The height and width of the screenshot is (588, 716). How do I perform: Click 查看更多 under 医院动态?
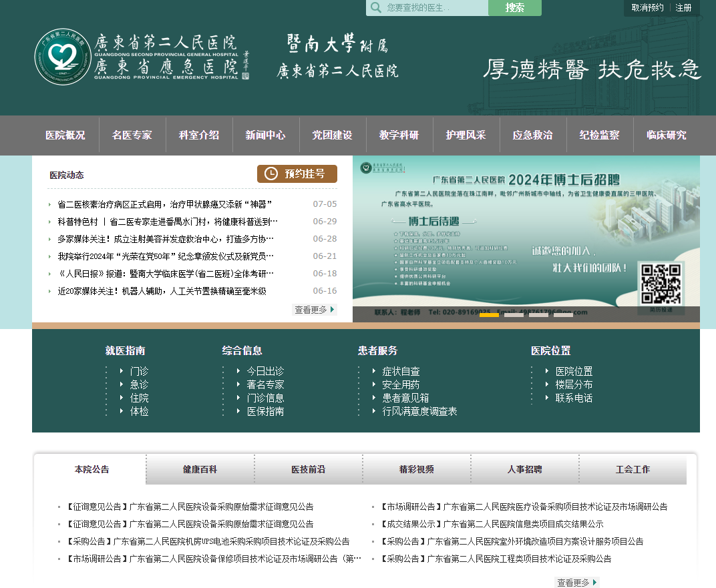click(315, 310)
